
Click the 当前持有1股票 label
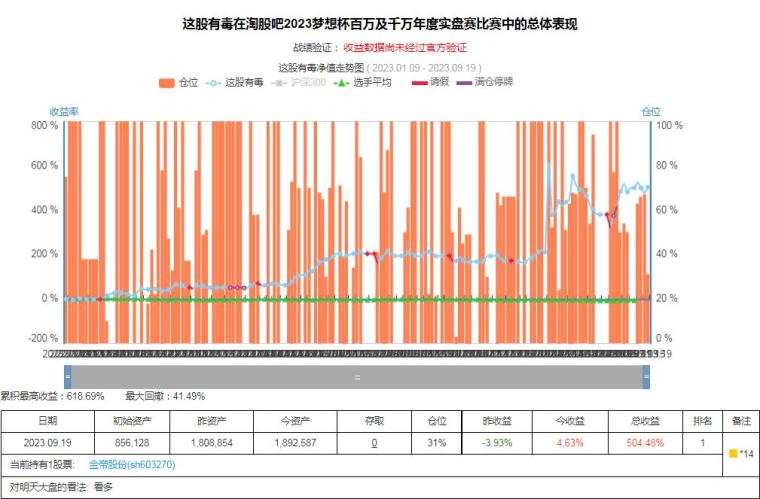pyautogui.click(x=43, y=465)
